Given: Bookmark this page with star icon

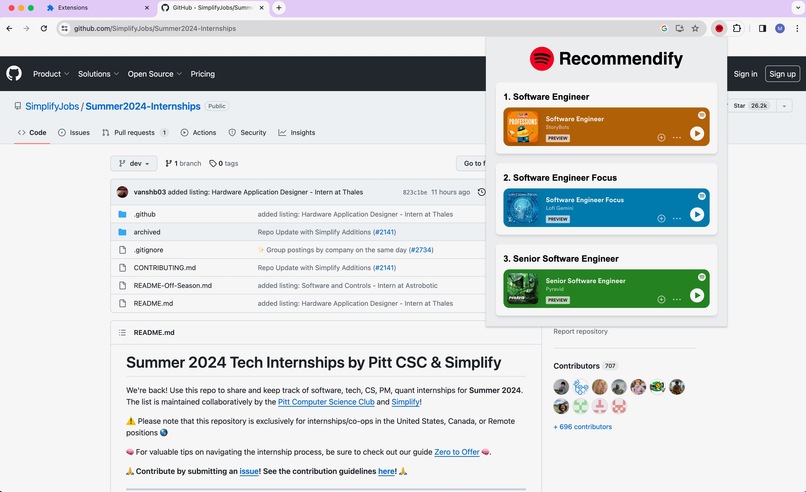Looking at the screenshot, I should click(695, 28).
